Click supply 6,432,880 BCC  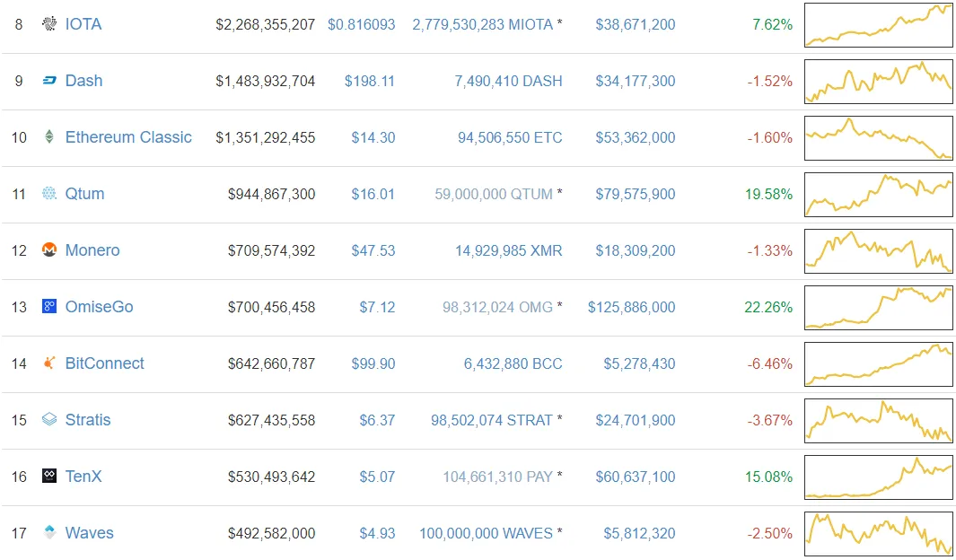tap(513, 363)
